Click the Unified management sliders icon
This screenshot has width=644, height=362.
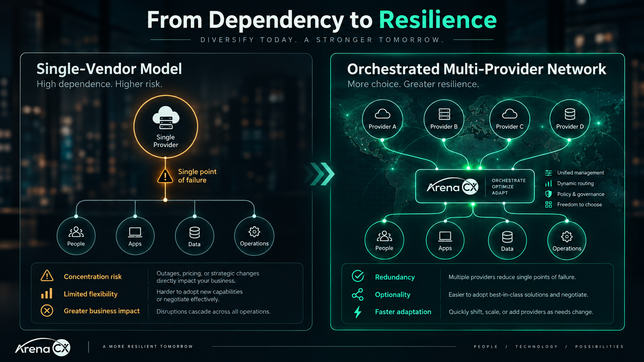tap(548, 173)
